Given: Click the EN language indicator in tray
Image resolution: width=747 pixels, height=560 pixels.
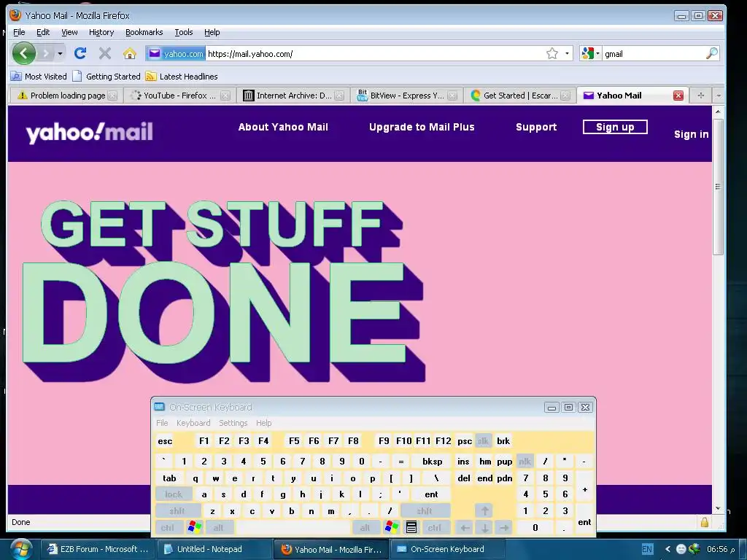Looking at the screenshot, I should [647, 549].
